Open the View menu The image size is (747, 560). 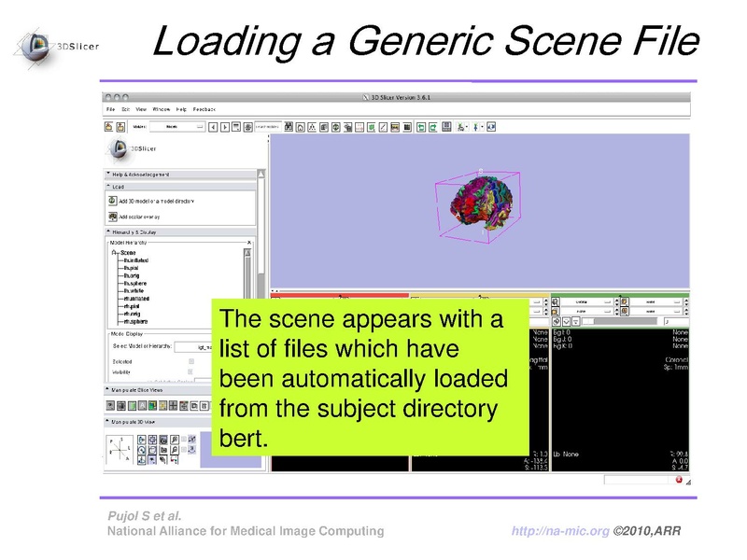[x=141, y=109]
